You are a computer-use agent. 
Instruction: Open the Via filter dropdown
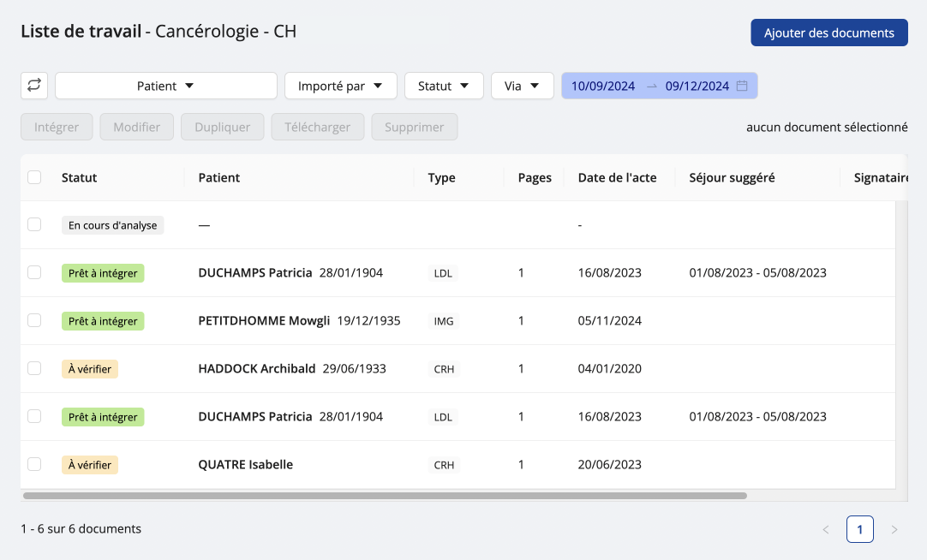[522, 86]
